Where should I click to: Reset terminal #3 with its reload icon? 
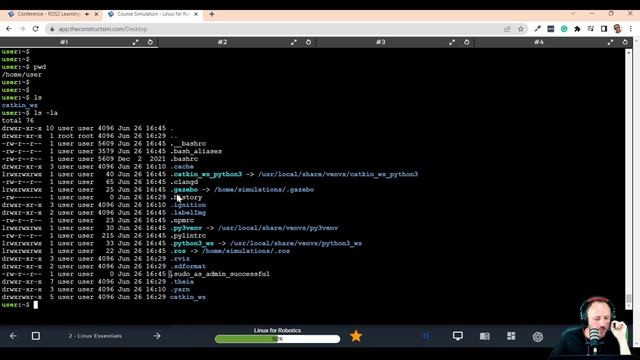(x=467, y=42)
